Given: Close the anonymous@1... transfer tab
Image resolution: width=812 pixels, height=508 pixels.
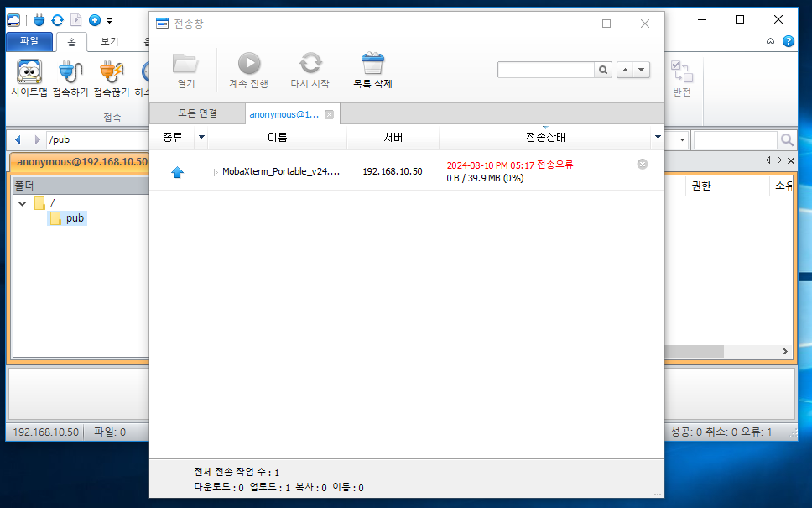Looking at the screenshot, I should [329, 114].
